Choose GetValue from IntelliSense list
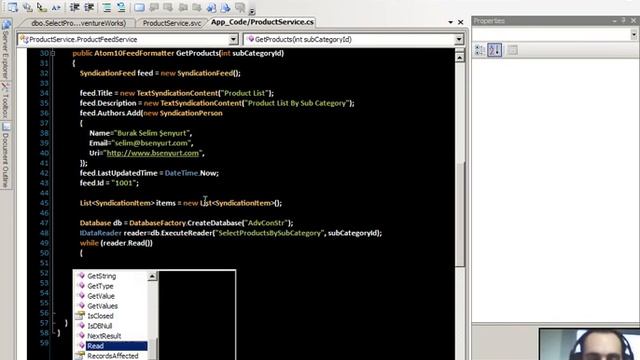Viewport: 640px width, 360px height. [x=101, y=296]
